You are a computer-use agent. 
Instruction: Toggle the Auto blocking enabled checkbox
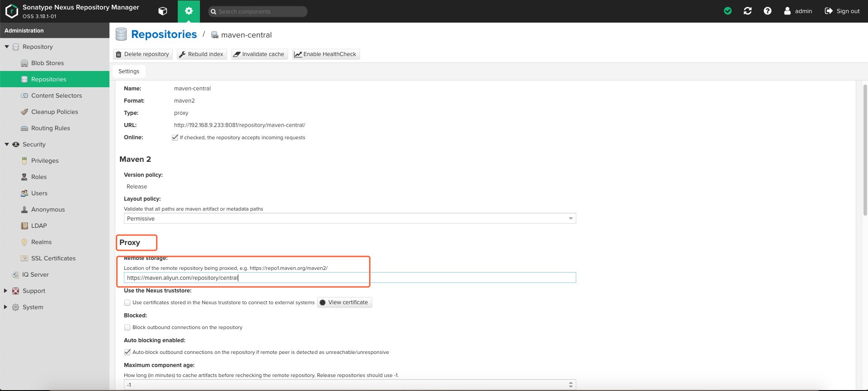(x=128, y=352)
